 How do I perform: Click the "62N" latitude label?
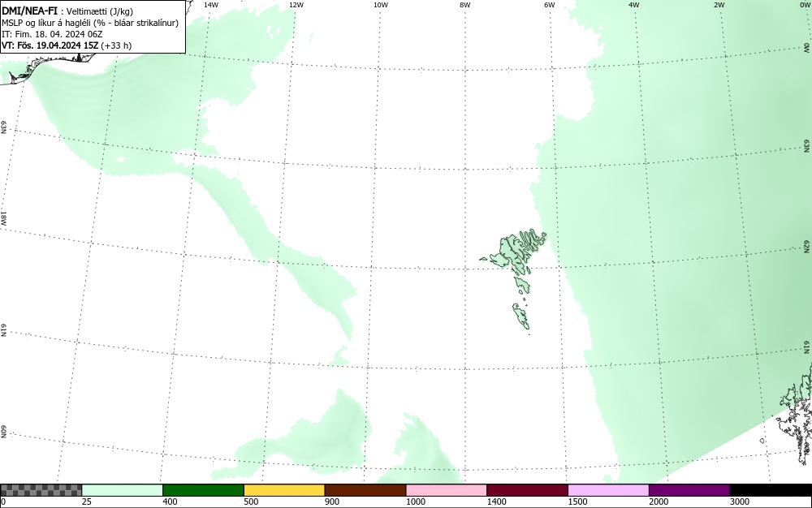807,246
